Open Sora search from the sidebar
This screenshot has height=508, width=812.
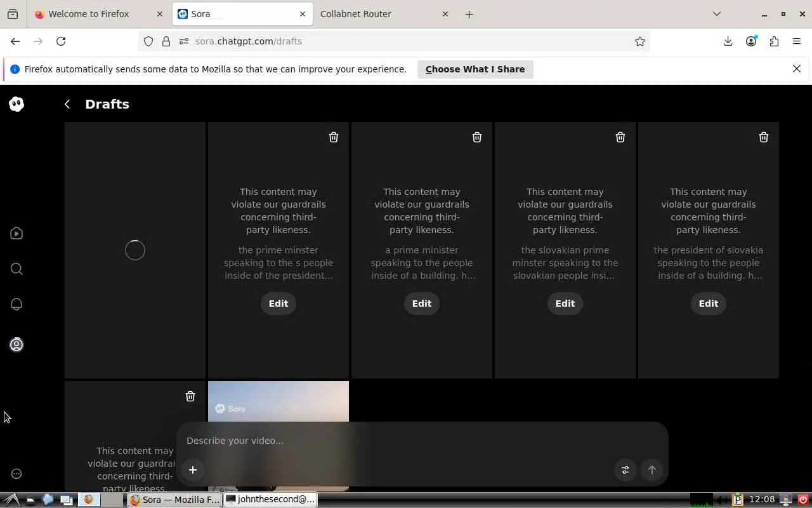16,269
